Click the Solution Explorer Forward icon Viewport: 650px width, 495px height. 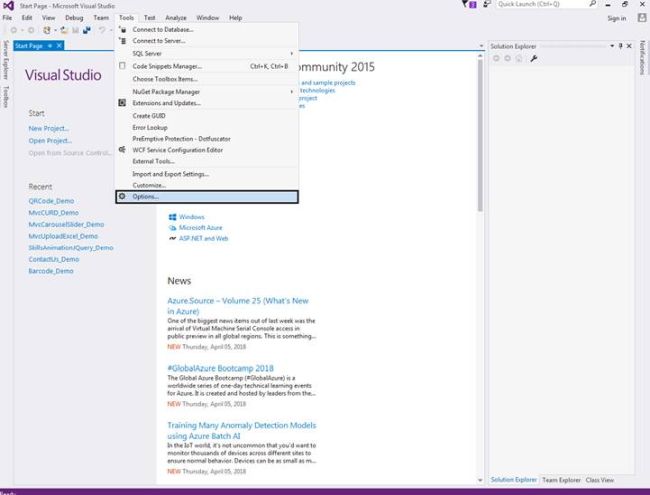(x=507, y=58)
